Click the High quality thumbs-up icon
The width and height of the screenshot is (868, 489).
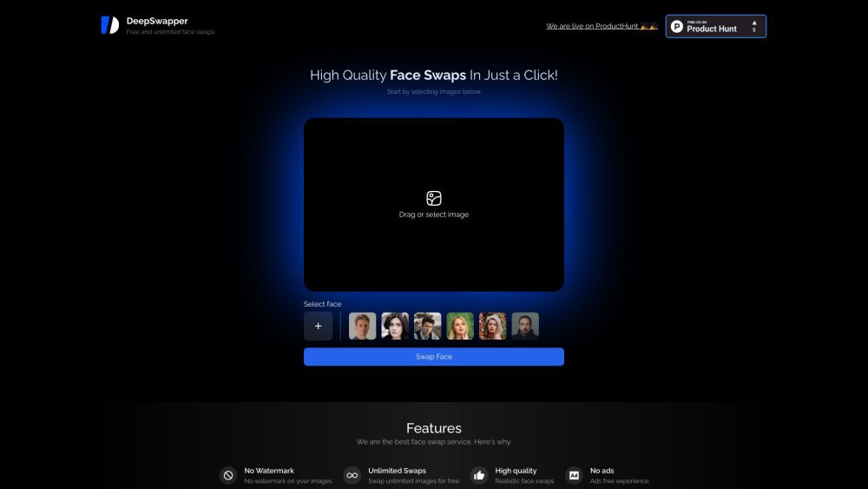coord(479,475)
